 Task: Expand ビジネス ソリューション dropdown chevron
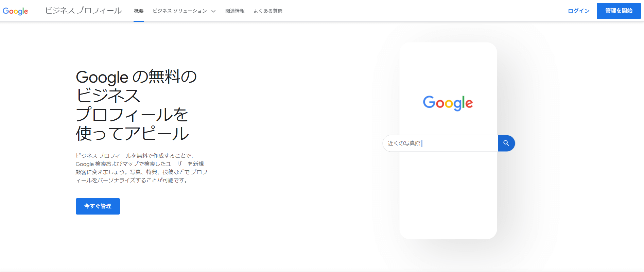point(213,11)
